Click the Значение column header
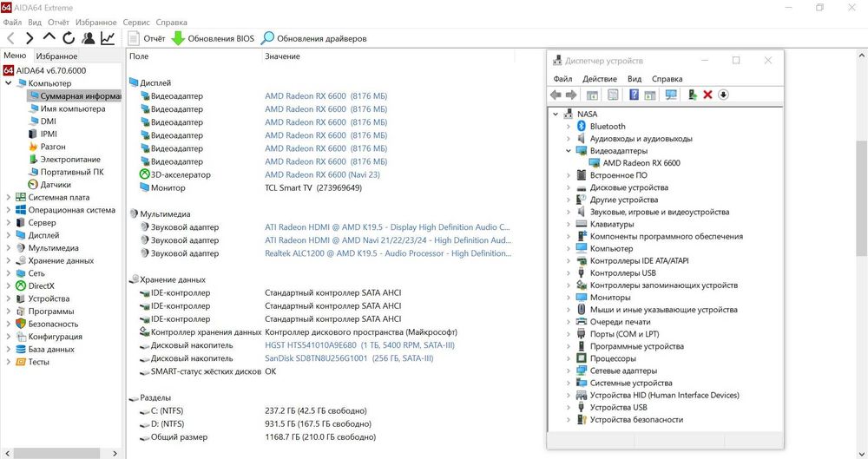The image size is (868, 459). (x=282, y=56)
